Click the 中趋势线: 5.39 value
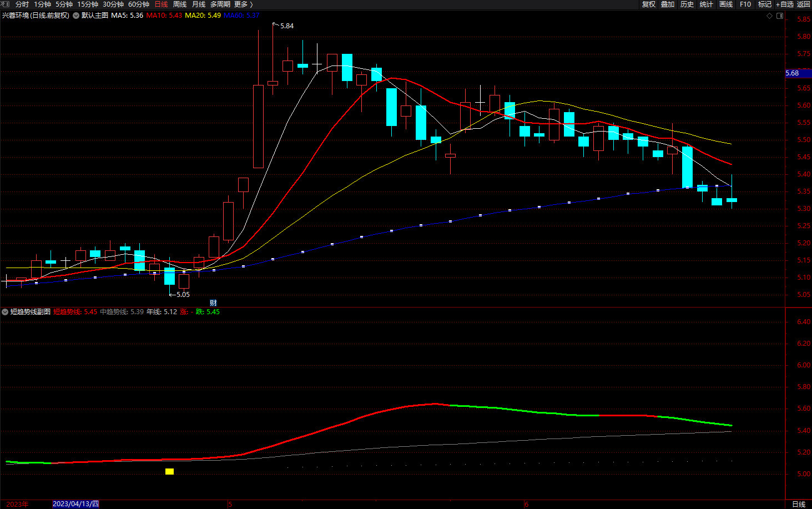 (x=122, y=312)
